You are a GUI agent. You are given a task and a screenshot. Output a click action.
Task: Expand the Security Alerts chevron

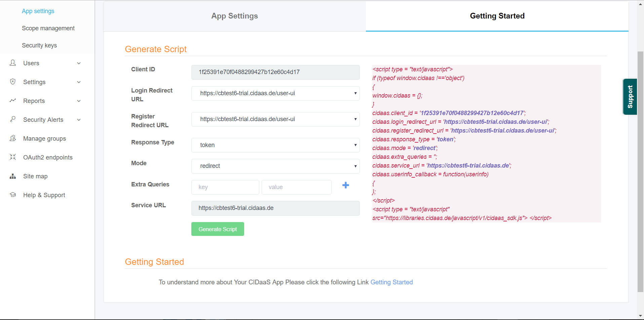click(x=79, y=120)
